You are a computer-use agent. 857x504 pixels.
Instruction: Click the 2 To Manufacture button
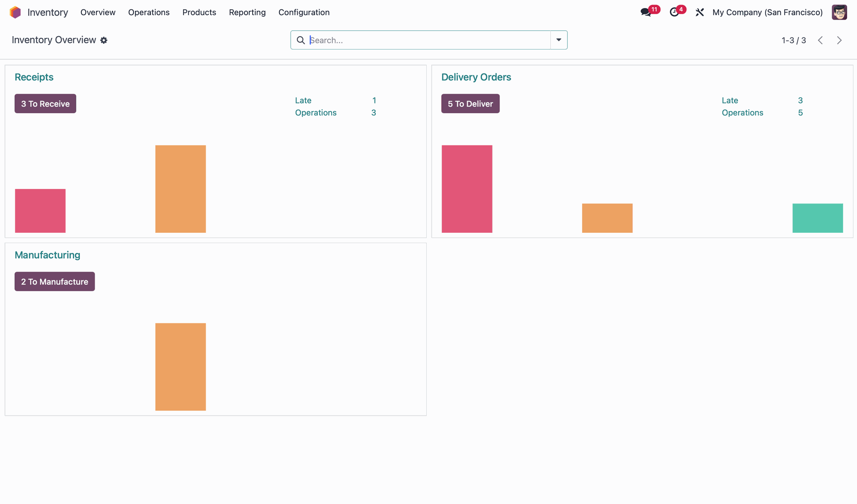point(54,281)
